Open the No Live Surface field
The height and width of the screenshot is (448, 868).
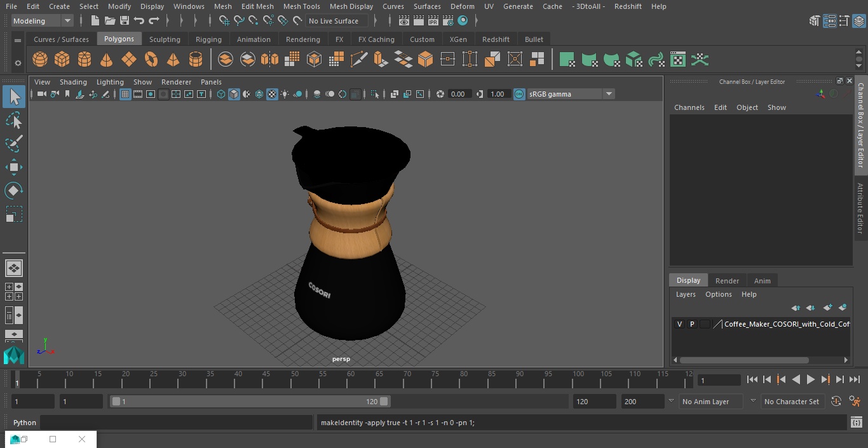[x=337, y=21]
